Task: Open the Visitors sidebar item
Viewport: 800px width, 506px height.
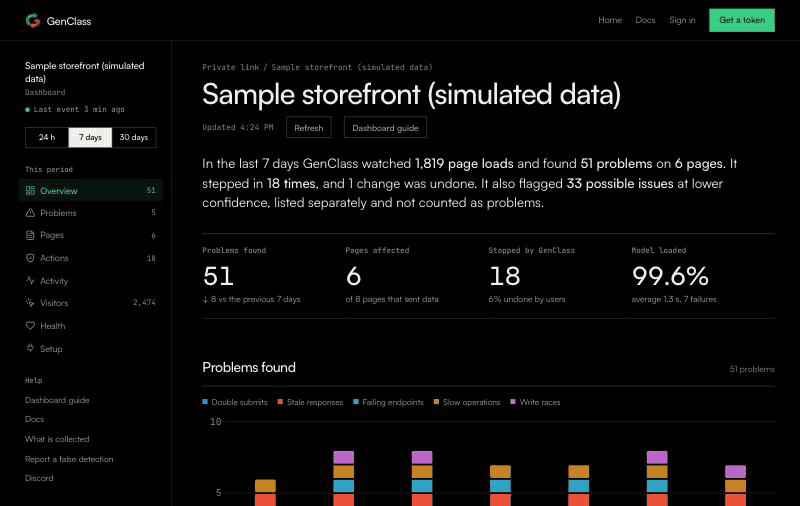Action: coord(90,303)
